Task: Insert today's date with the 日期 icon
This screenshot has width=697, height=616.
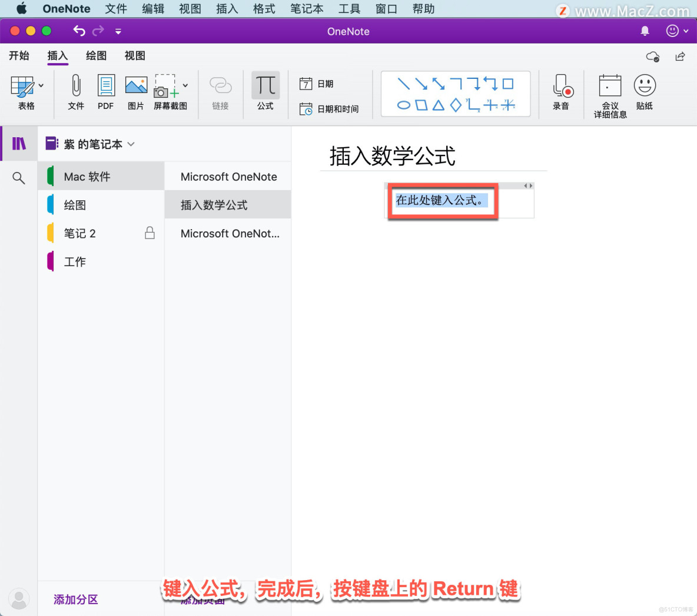Action: [x=318, y=83]
